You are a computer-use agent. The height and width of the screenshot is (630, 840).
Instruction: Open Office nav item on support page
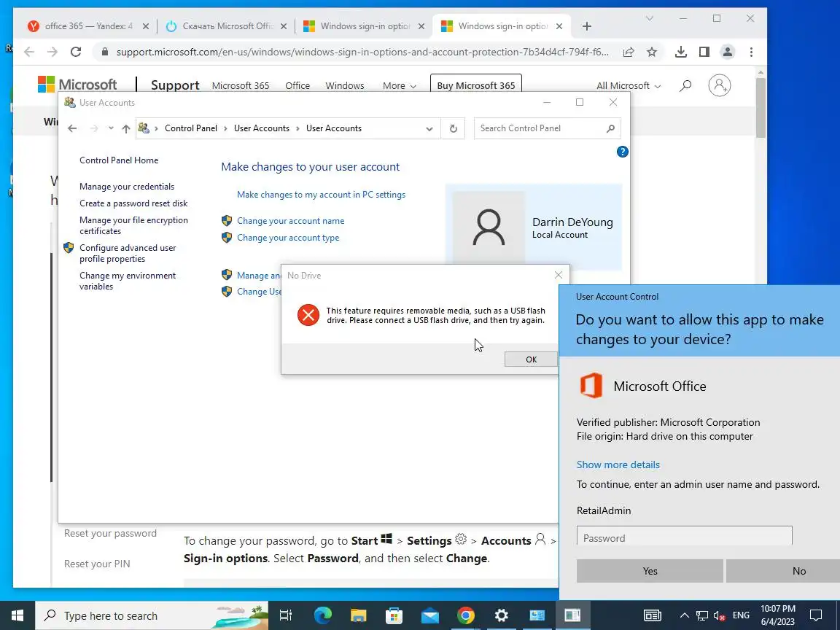[x=297, y=86]
